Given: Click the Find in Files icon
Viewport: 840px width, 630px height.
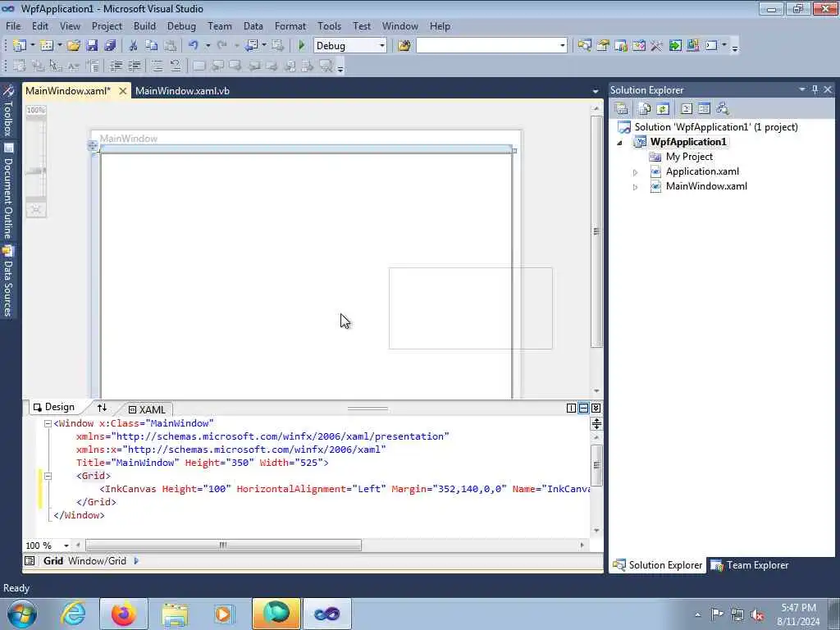Looking at the screenshot, I should (404, 46).
